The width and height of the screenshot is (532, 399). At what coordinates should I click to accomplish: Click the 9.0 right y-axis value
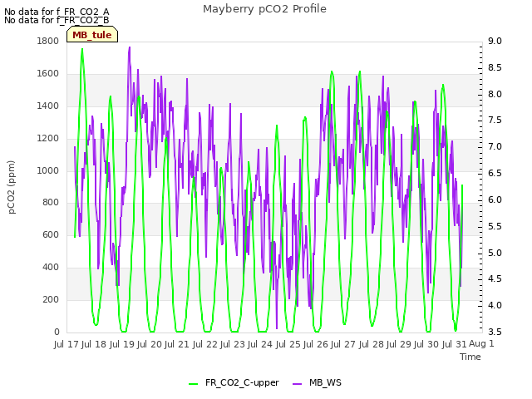pyautogui.click(x=495, y=41)
